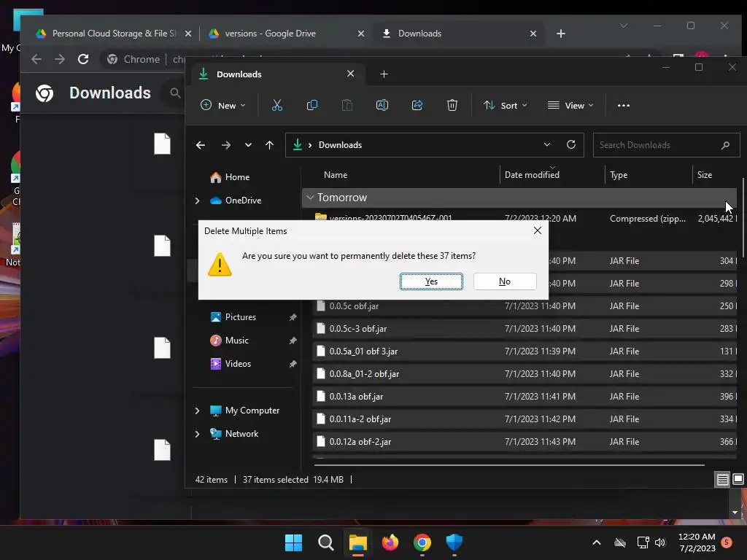
Task: Click the horizontal scrollbar in file list
Action: (509, 464)
